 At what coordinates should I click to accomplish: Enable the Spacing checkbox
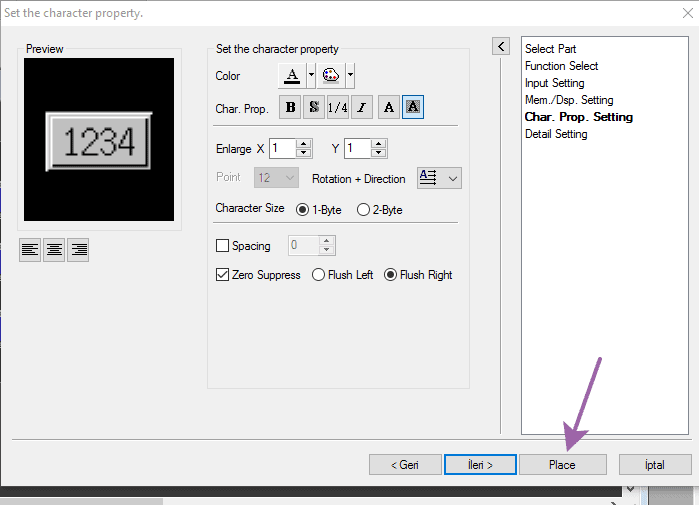click(223, 246)
